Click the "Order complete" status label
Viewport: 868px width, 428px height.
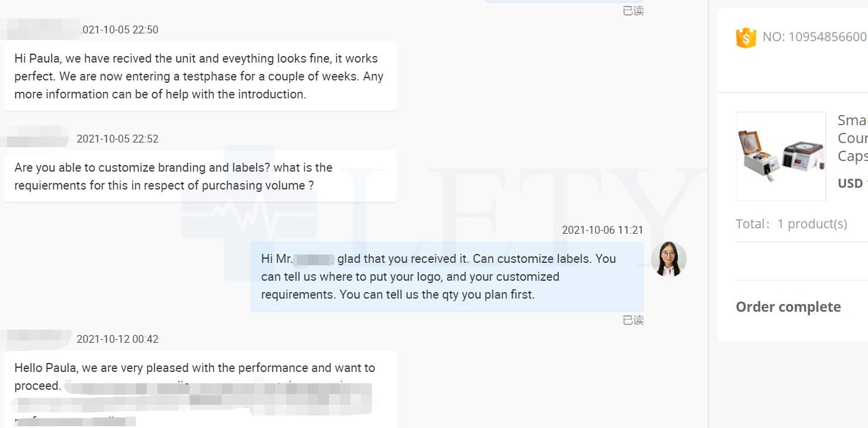(788, 307)
